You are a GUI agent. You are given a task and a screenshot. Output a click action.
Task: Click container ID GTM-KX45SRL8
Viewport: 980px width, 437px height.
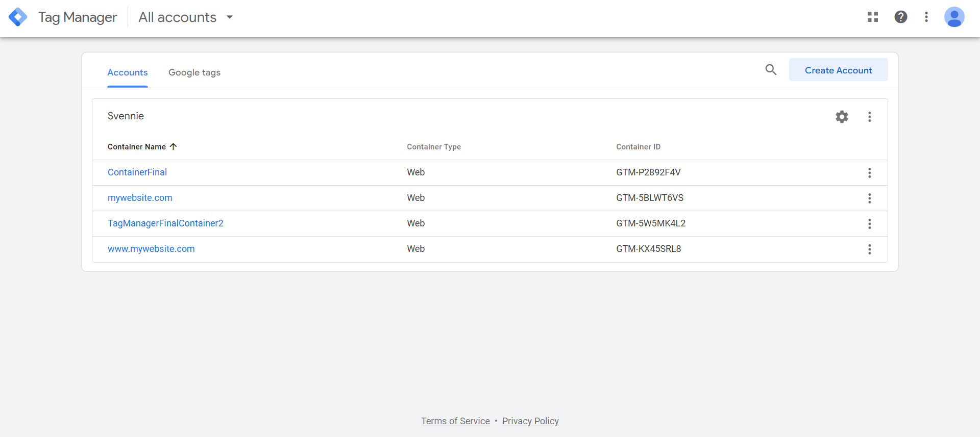click(649, 249)
